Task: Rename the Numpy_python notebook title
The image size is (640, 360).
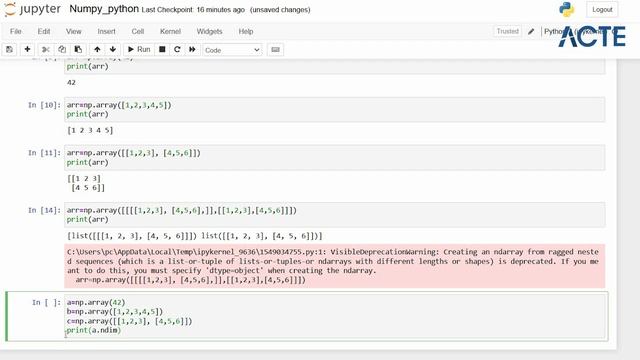Action: click(104, 9)
